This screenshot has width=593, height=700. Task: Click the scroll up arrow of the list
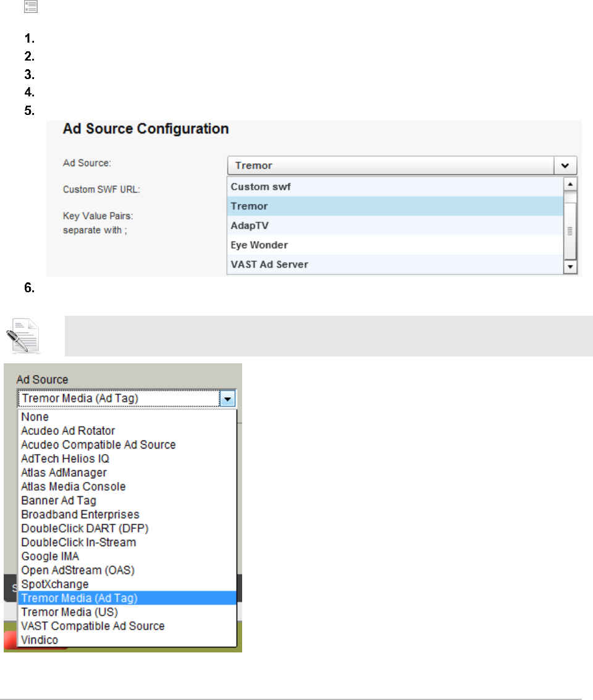pyautogui.click(x=570, y=184)
